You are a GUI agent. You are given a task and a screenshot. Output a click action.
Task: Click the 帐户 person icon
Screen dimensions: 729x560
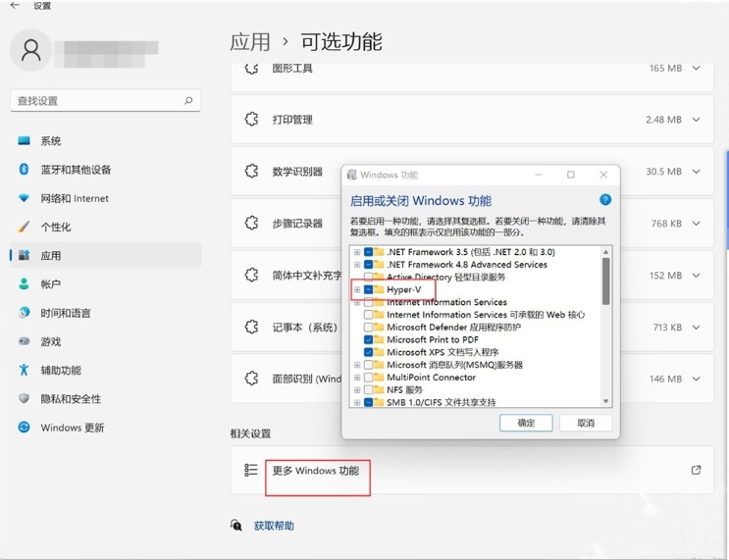(24, 283)
